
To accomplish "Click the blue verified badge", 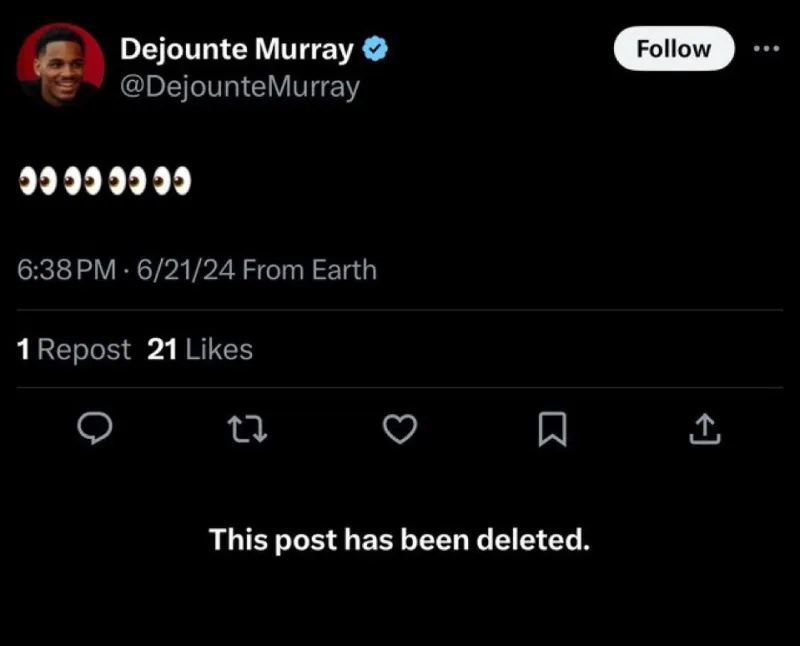I will pyautogui.click(x=376, y=48).
